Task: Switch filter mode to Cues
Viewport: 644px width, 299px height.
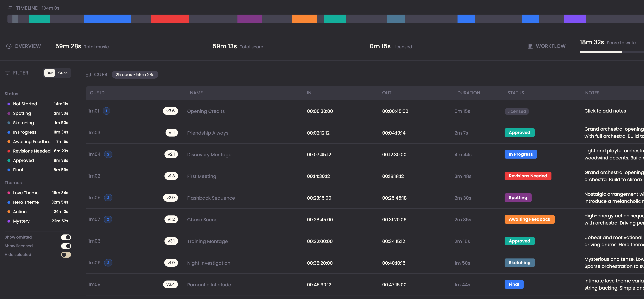Action: click(x=63, y=73)
